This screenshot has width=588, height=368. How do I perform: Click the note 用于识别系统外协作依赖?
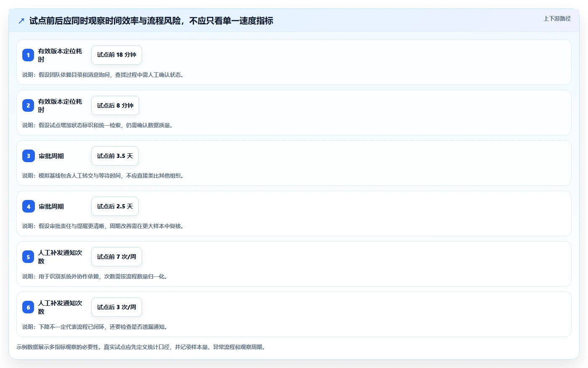coord(95,276)
